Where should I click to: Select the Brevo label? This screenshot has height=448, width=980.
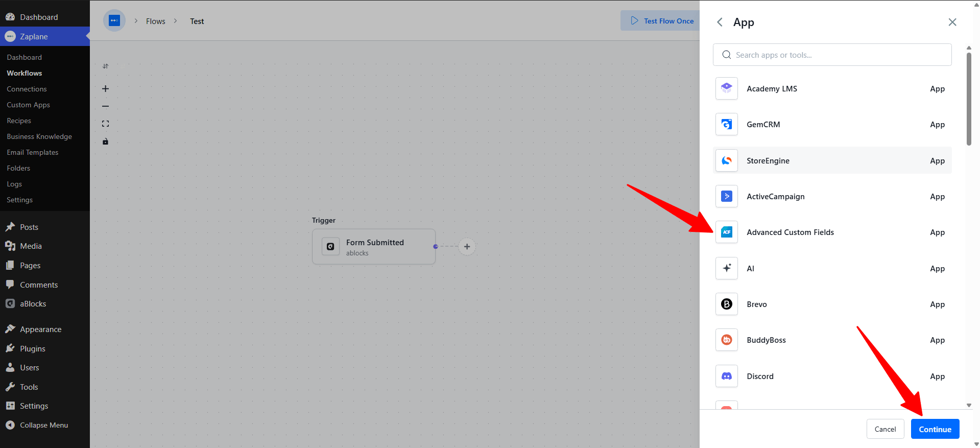[x=756, y=304]
